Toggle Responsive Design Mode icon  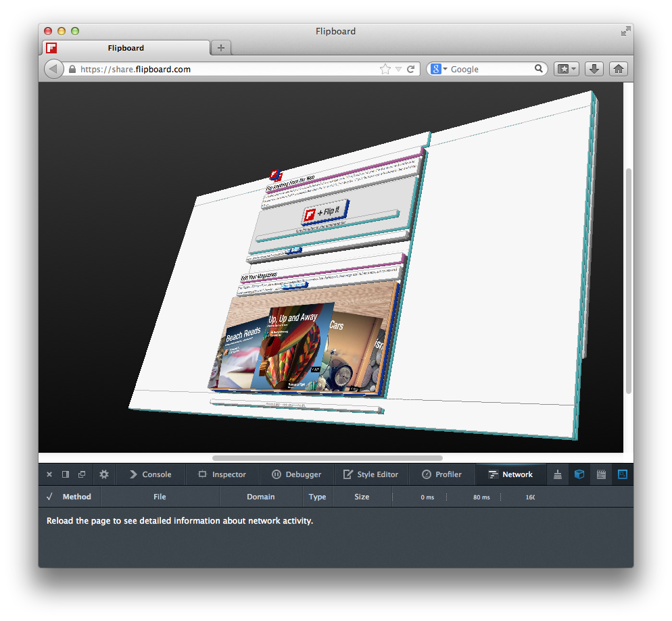tap(623, 474)
